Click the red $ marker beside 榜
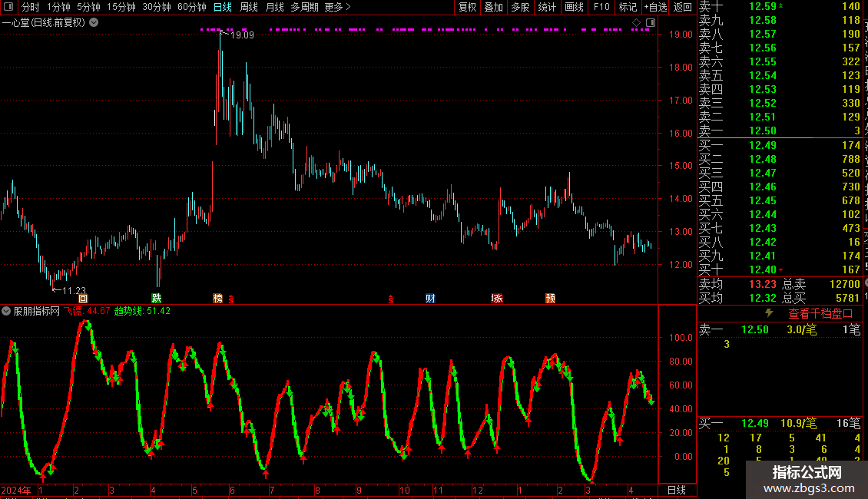 [231, 299]
